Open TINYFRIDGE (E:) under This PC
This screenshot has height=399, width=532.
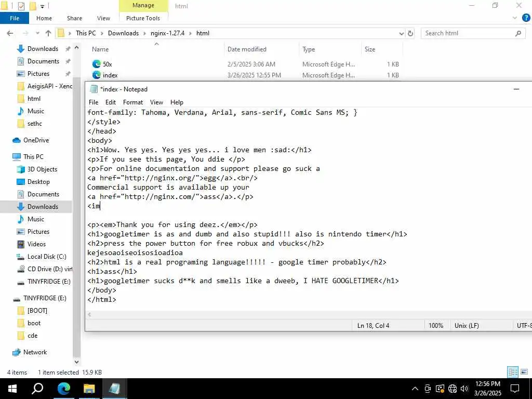[49, 282]
